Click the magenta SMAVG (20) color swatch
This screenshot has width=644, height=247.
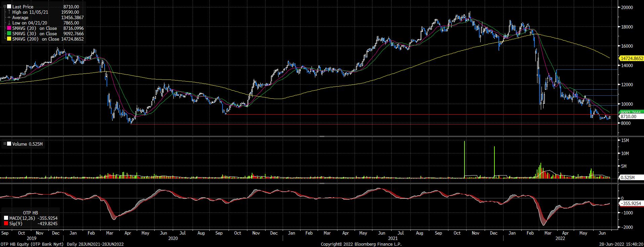(x=9, y=28)
